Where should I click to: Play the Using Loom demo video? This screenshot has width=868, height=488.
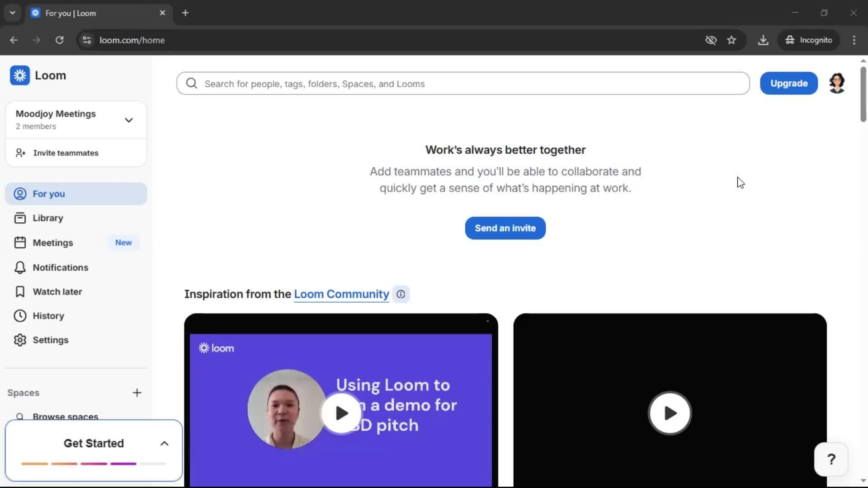341,413
